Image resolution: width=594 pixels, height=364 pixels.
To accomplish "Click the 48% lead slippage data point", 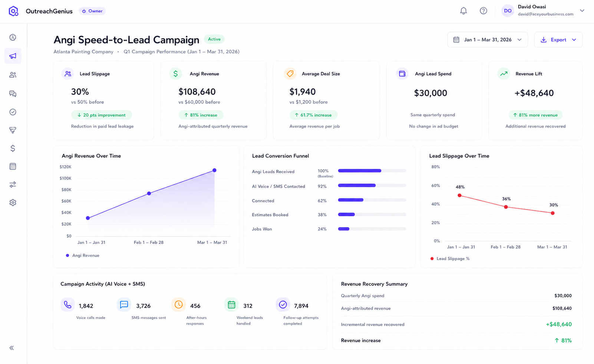I will pyautogui.click(x=459, y=195).
